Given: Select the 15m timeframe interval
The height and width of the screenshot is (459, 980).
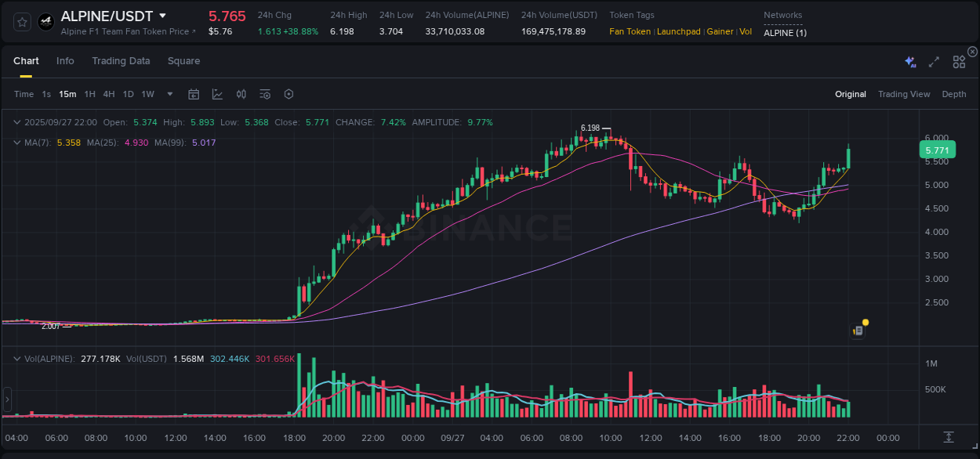Looking at the screenshot, I should tap(67, 94).
